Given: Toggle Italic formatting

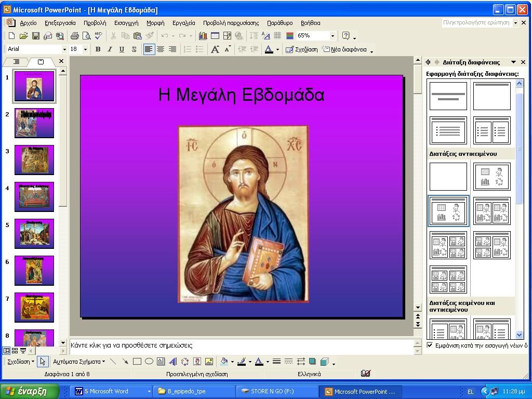Looking at the screenshot, I should 110,49.
